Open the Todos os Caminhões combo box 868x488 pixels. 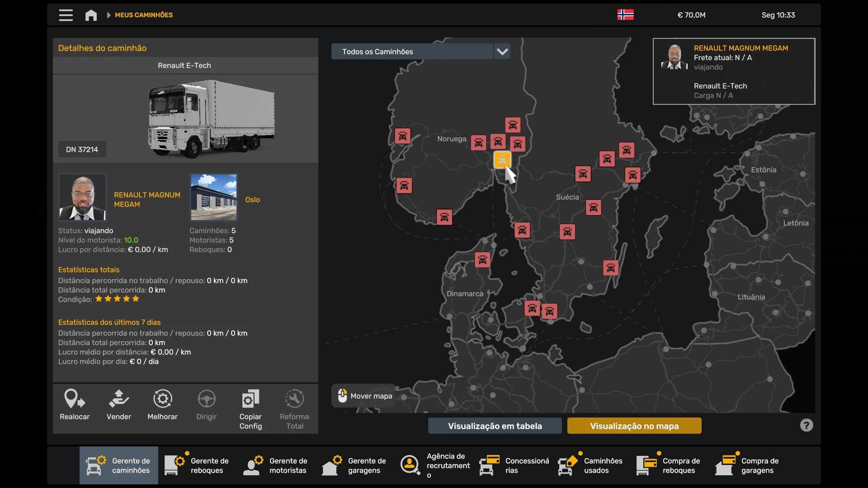[x=412, y=52]
